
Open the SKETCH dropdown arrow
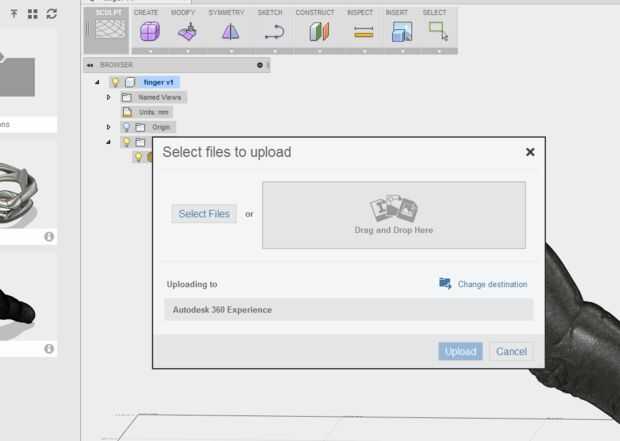(x=275, y=51)
